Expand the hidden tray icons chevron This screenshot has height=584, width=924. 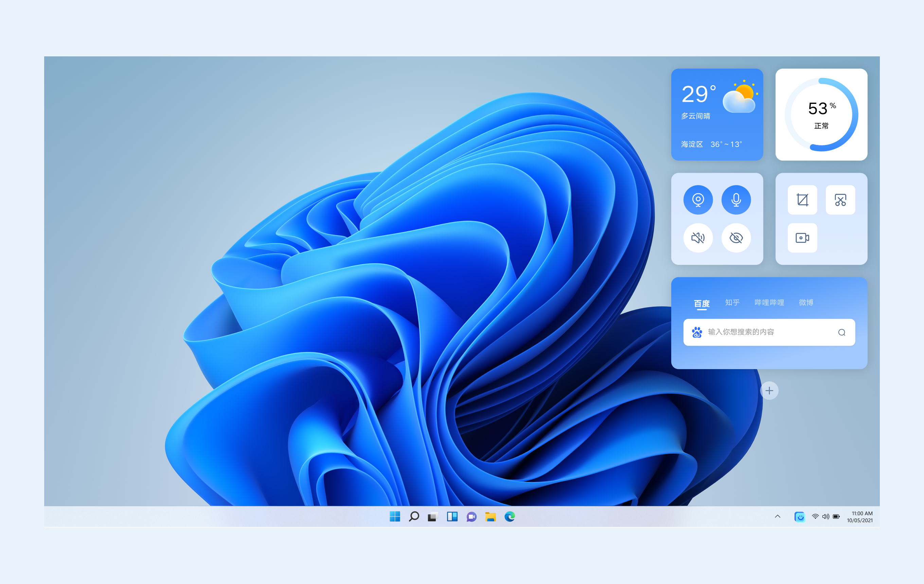pyautogui.click(x=778, y=516)
